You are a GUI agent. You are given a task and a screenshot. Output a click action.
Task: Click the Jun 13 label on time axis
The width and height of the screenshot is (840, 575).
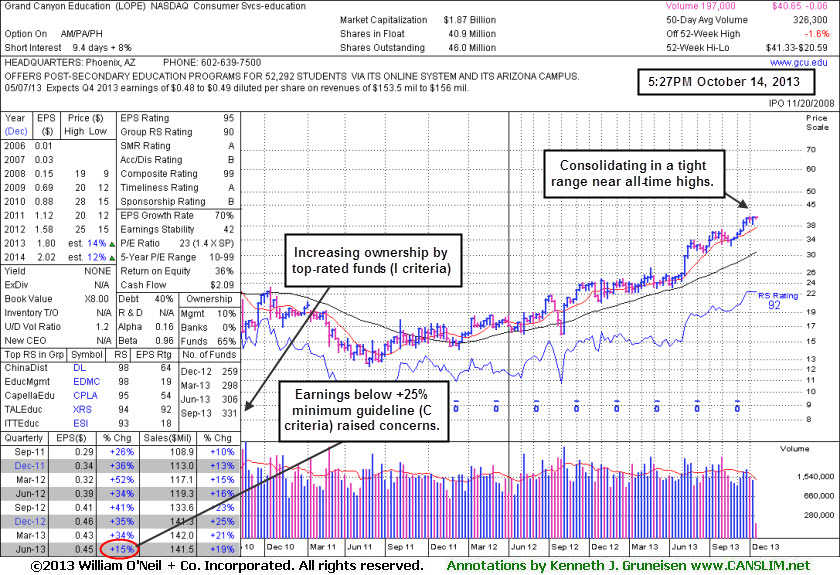(x=685, y=547)
